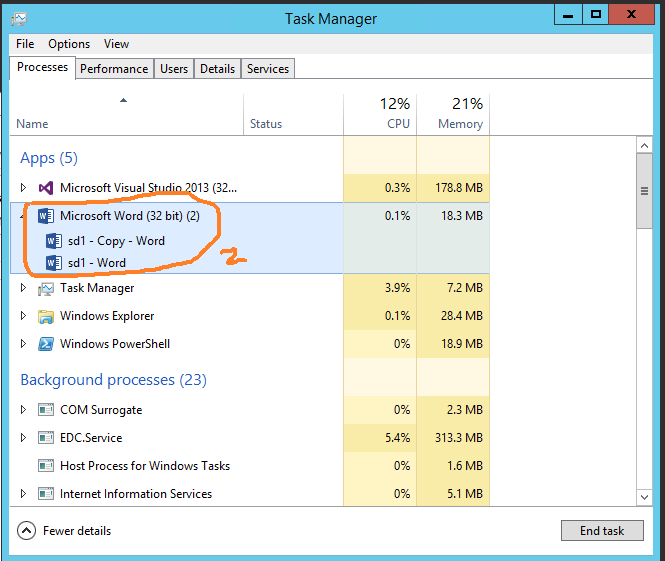665x561 pixels.
Task: Click the Windows Explorer folder icon
Action: click(46, 317)
